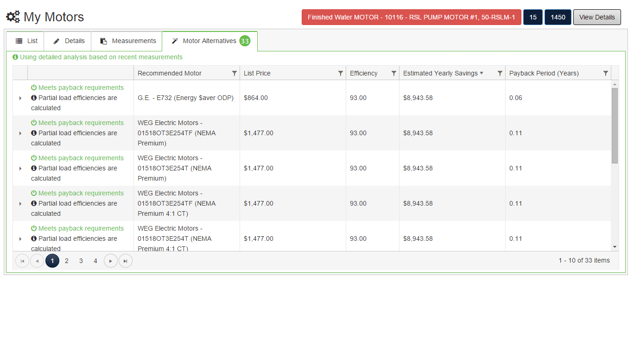Screen dimensions: 634x364
Task: Expand the first WEG 01518OT3E254T NEMA Premium row
Action: [x=20, y=169]
